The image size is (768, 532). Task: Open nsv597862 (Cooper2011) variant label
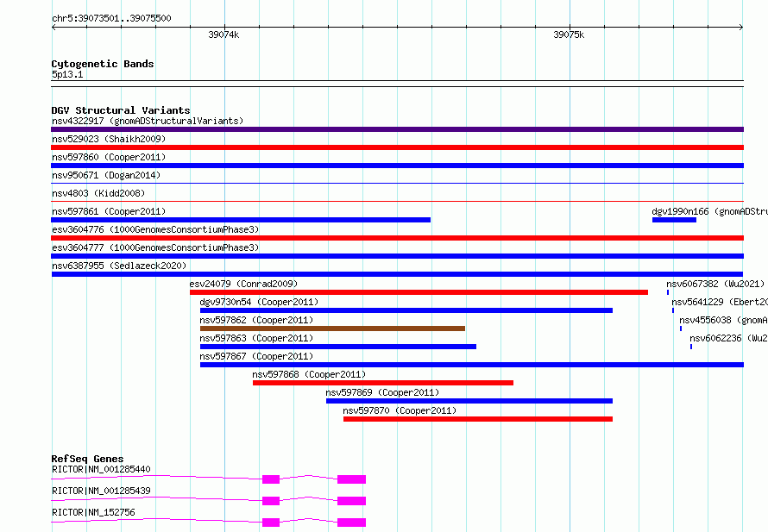tap(256, 320)
